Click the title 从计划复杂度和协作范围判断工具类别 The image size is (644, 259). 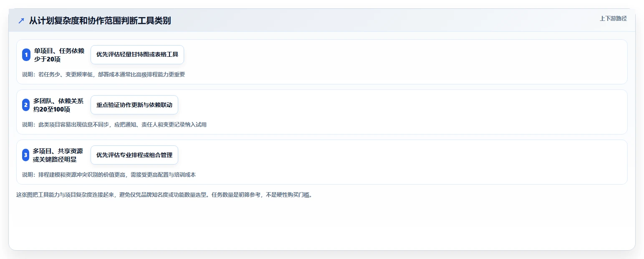pyautogui.click(x=100, y=21)
